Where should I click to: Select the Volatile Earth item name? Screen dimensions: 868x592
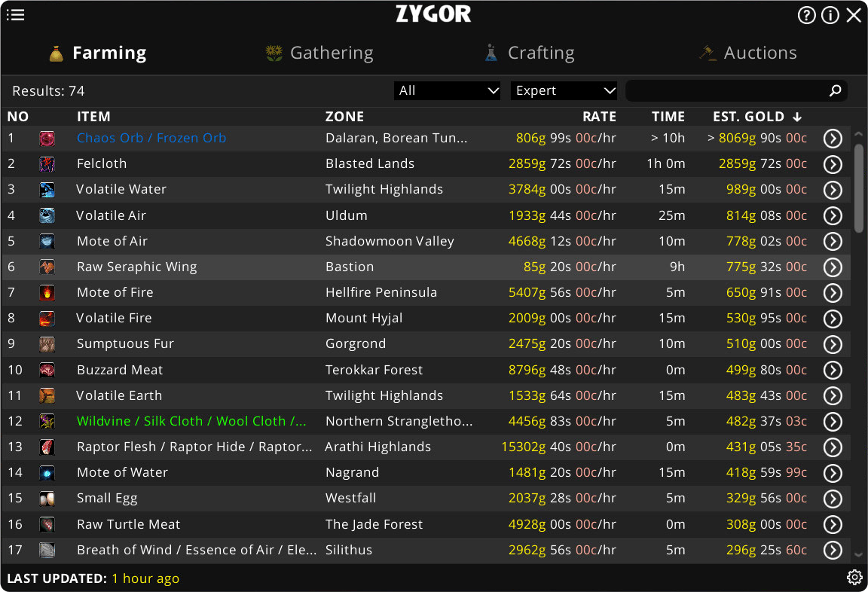pyautogui.click(x=119, y=395)
